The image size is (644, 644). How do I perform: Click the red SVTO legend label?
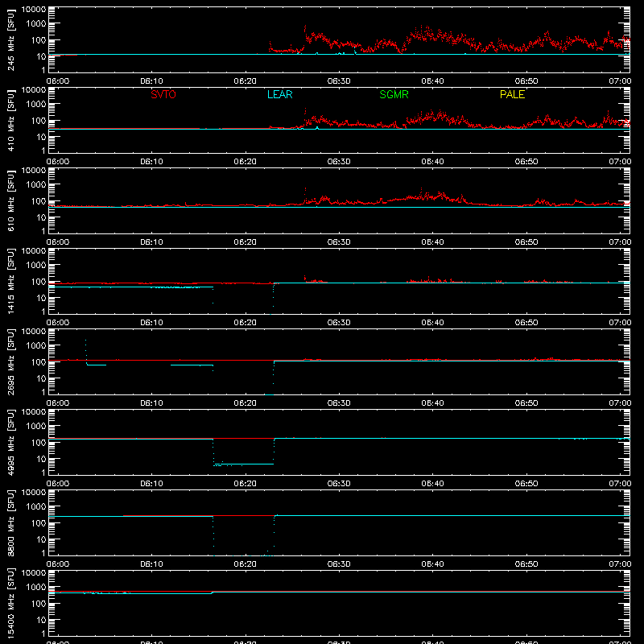click(x=163, y=94)
